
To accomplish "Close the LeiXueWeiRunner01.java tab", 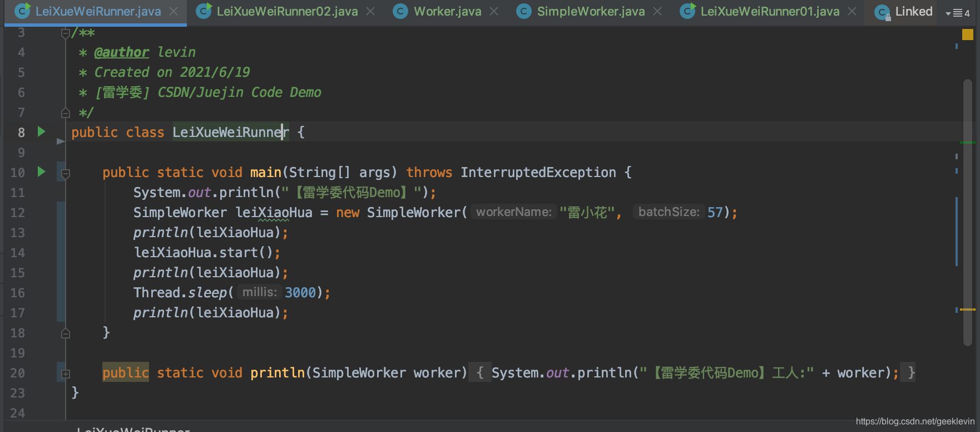I will (x=852, y=11).
